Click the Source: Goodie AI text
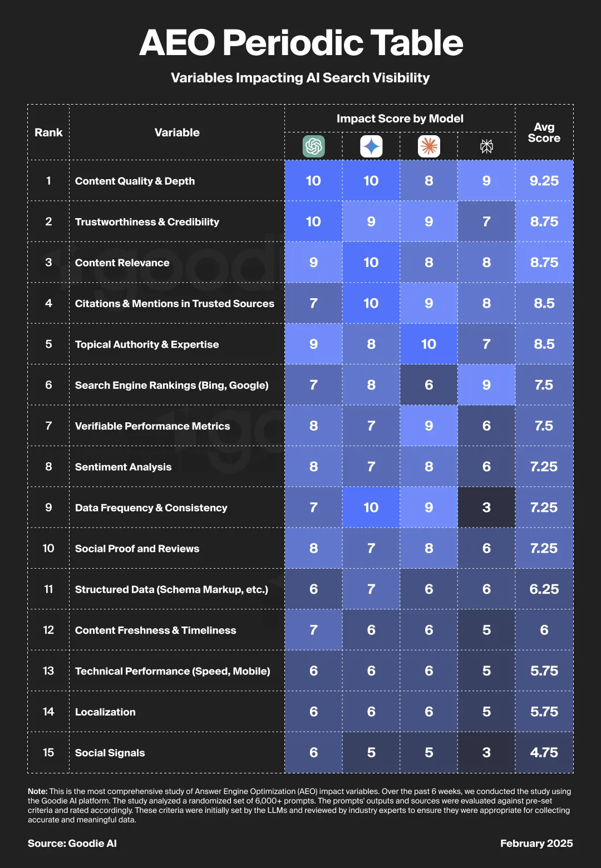Screen dimensions: 601x868 (72, 843)
